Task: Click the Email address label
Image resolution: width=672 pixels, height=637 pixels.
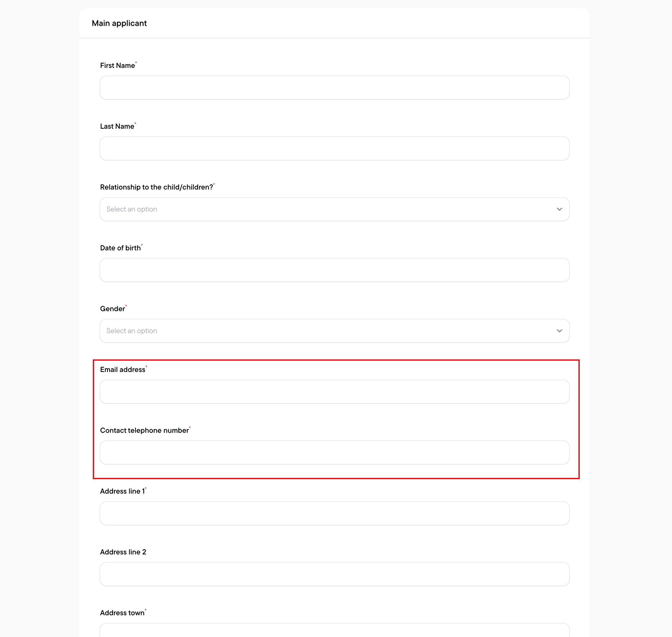Action: [123, 369]
